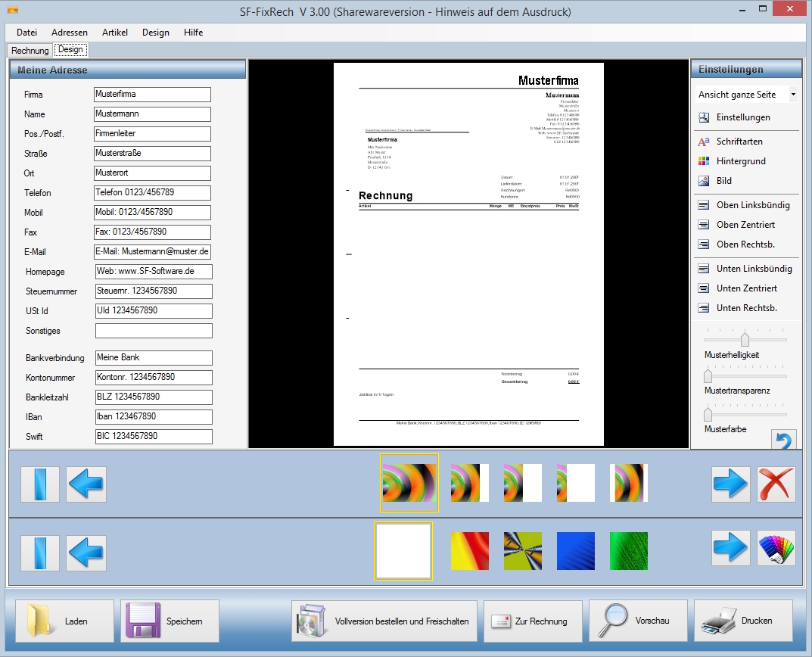The width and height of the screenshot is (812, 657).
Task: Click the Steuernummer input field
Action: point(154,291)
